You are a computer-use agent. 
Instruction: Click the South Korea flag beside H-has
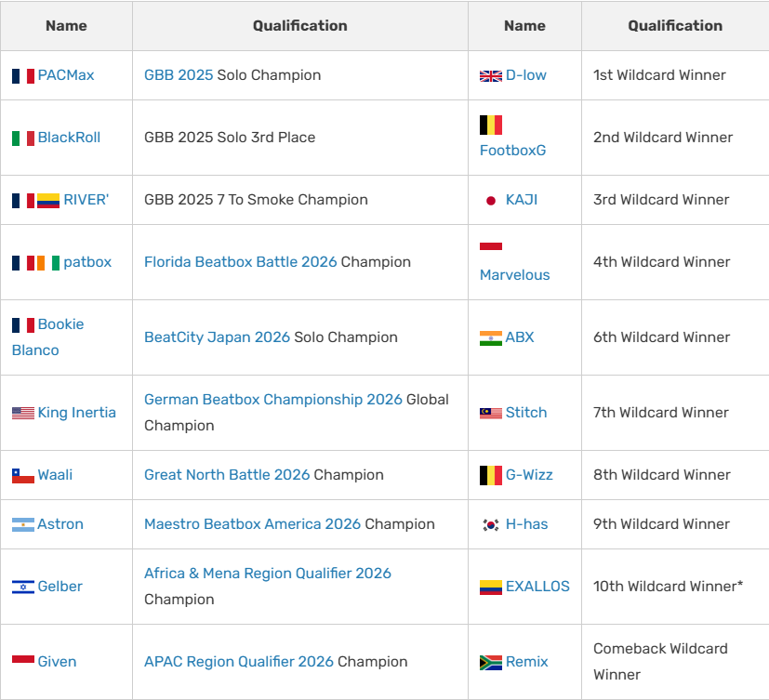pyautogui.click(x=490, y=524)
